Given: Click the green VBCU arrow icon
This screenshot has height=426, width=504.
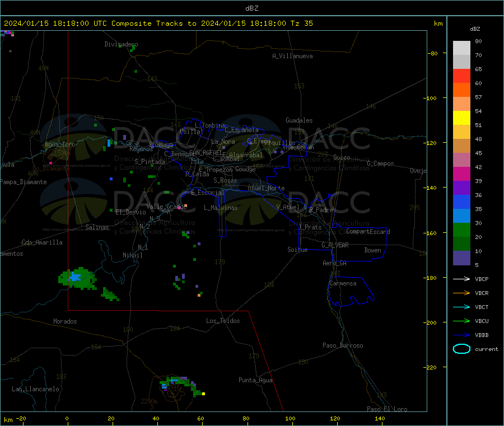Looking at the screenshot, I should 461,321.
